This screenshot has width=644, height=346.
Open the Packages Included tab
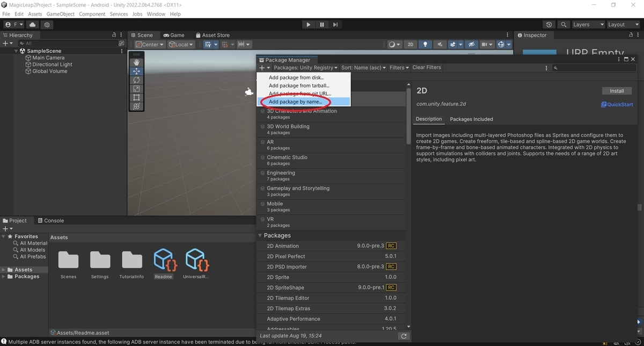coord(471,119)
